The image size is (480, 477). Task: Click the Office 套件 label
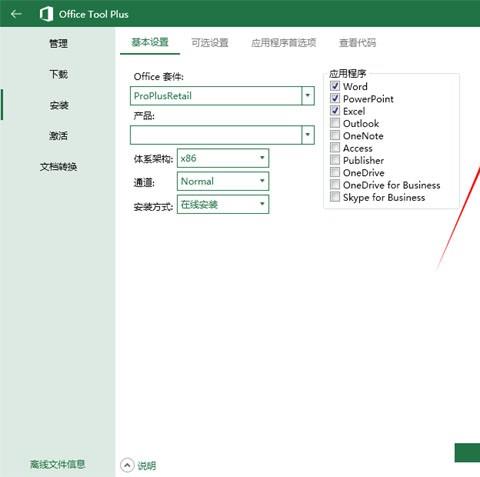159,77
